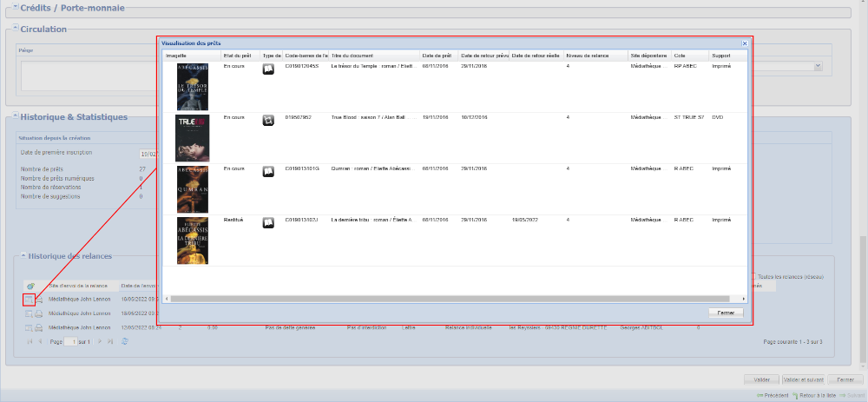Open the True Blood cover thumbnail
The width and height of the screenshot is (868, 402).
(192, 137)
